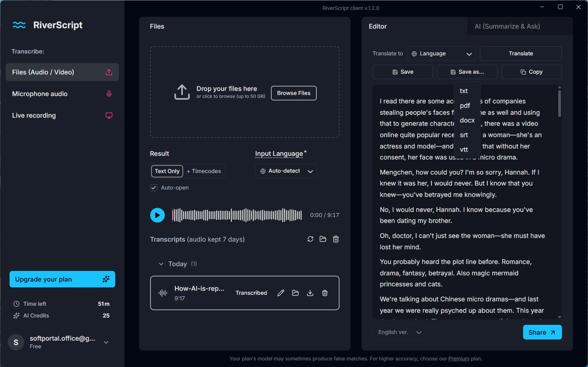Enable the + Timecodes result mode
The height and width of the screenshot is (367, 588).
tap(204, 171)
